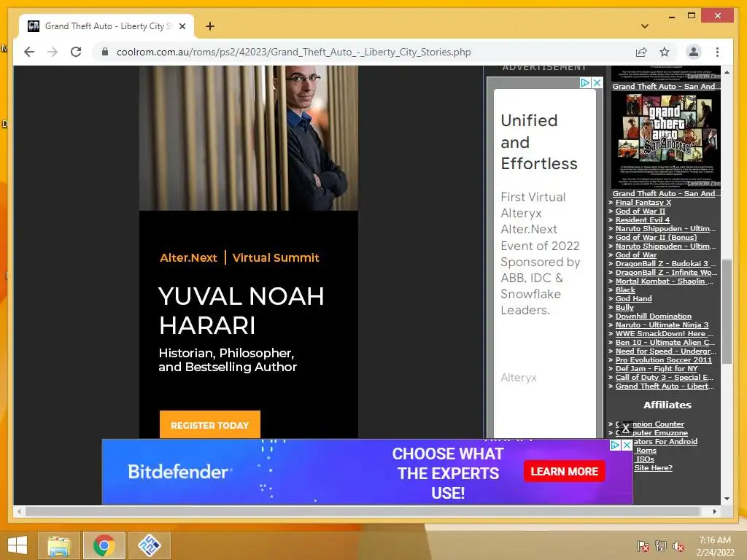Open AdChoices info on Bitdefender banner
The image size is (747, 560).
tap(616, 446)
